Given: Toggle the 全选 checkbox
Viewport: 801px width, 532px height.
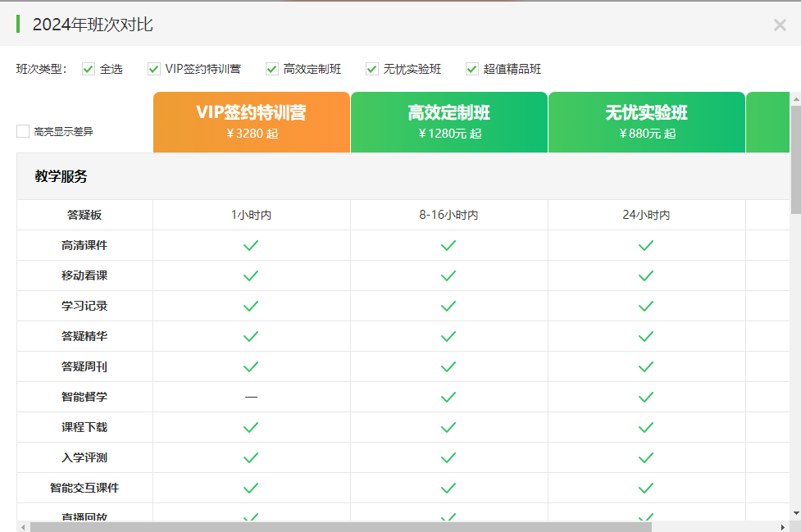Looking at the screenshot, I should pyautogui.click(x=89, y=69).
